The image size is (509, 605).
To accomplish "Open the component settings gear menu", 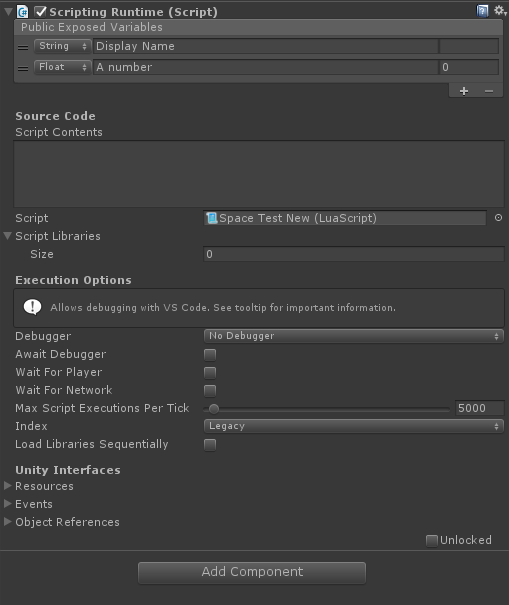I will pos(500,11).
